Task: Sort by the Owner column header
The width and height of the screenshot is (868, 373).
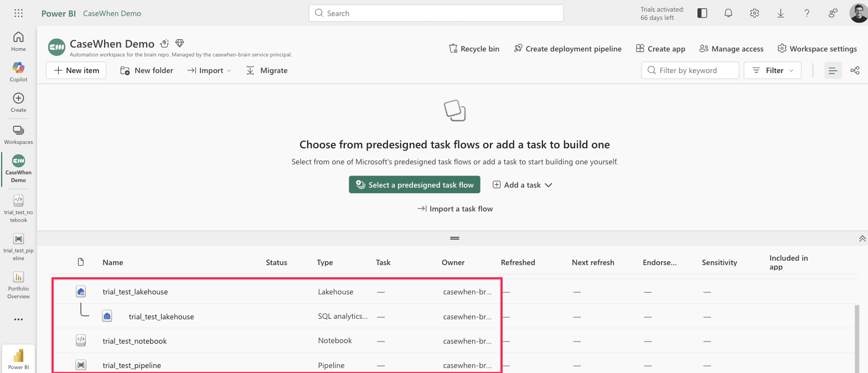Action: pos(453,262)
